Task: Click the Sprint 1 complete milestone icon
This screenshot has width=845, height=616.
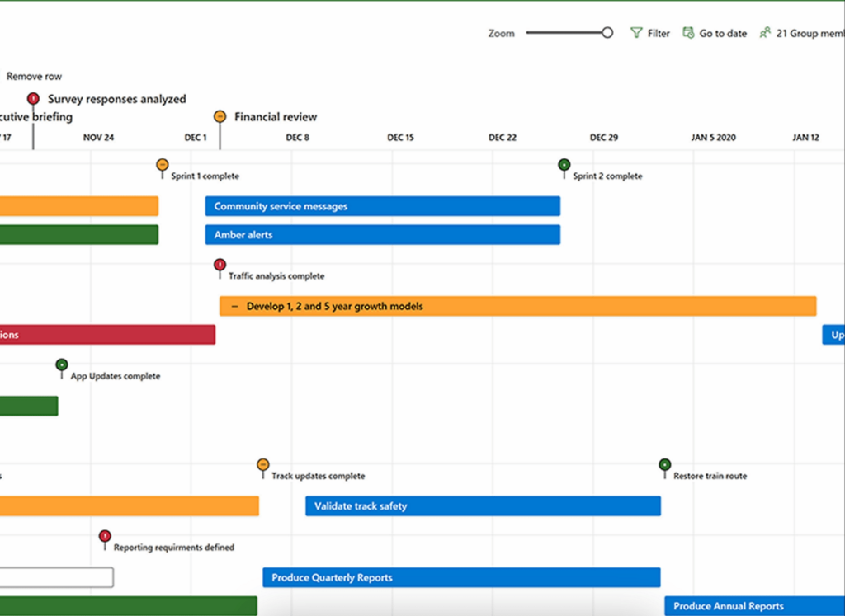Action: (163, 164)
